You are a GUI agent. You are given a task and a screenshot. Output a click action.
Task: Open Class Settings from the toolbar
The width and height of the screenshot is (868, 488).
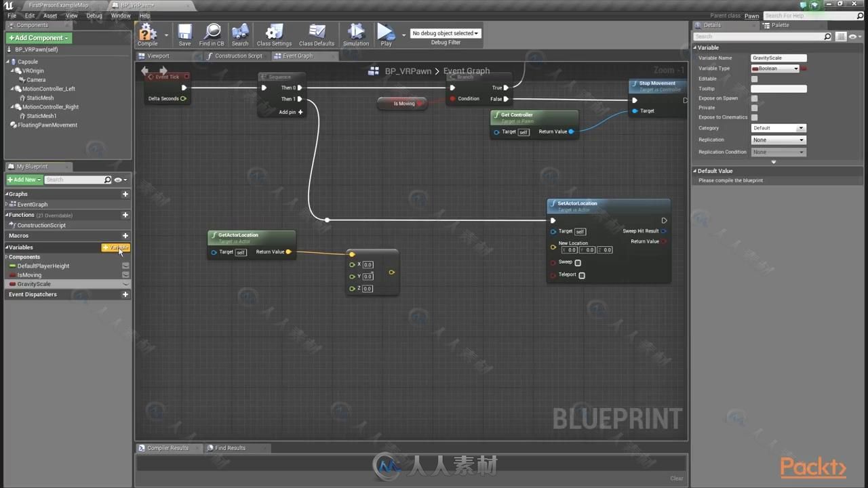274,35
